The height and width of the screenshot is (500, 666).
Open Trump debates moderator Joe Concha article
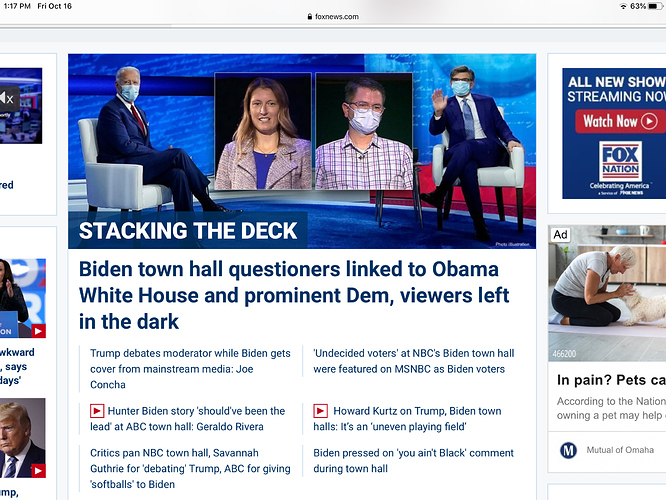pos(190,369)
